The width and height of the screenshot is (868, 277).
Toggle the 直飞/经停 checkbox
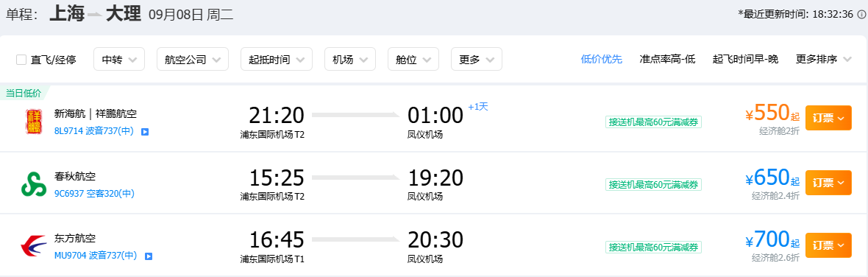click(x=21, y=60)
